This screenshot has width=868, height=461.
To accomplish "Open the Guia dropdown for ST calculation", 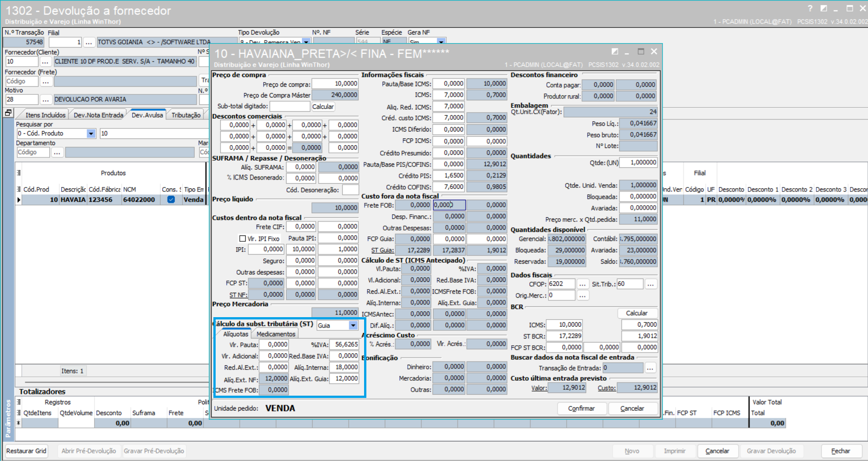I will 353,325.
